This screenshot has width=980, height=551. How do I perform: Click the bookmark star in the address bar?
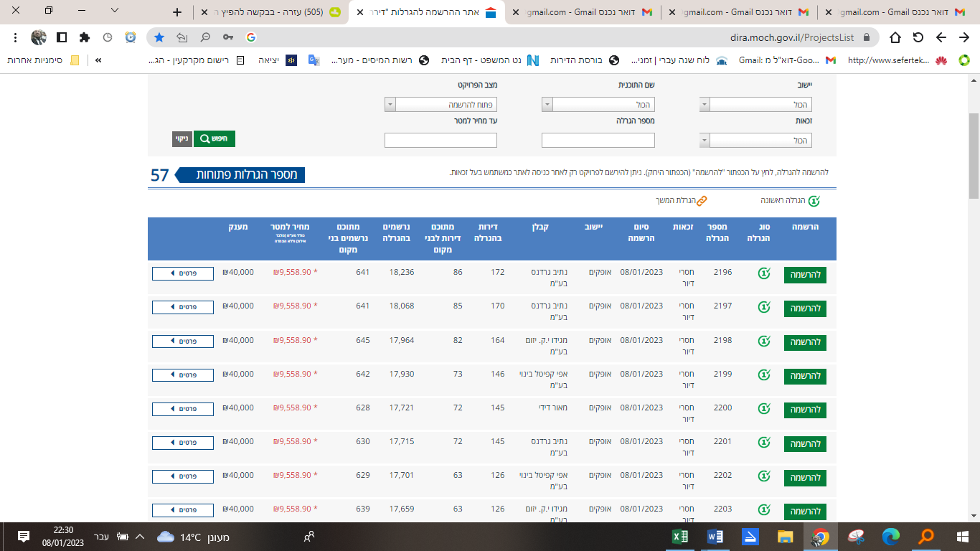(x=159, y=37)
